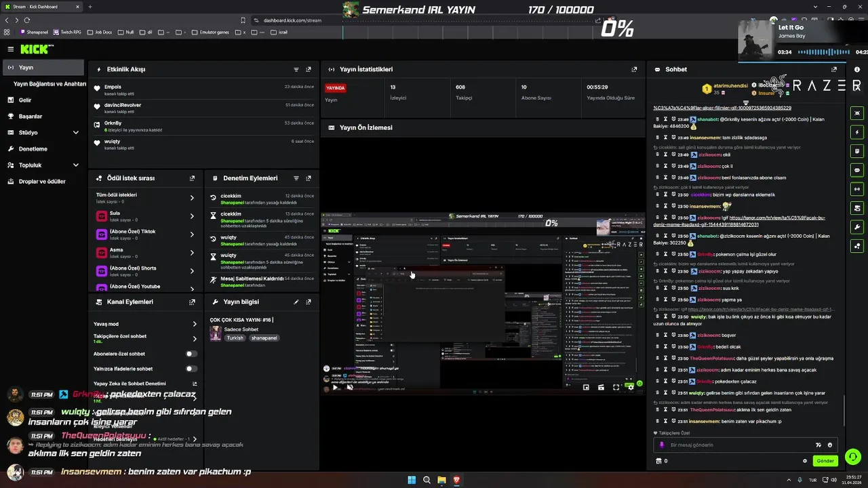
Task: Click the KICK logo
Action: click(x=34, y=49)
